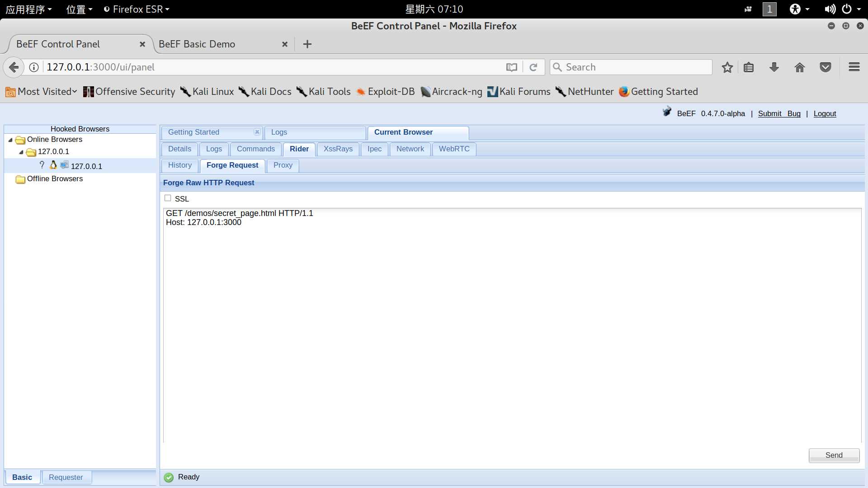
Task: Go to Firefox home page icon
Action: coord(800,67)
